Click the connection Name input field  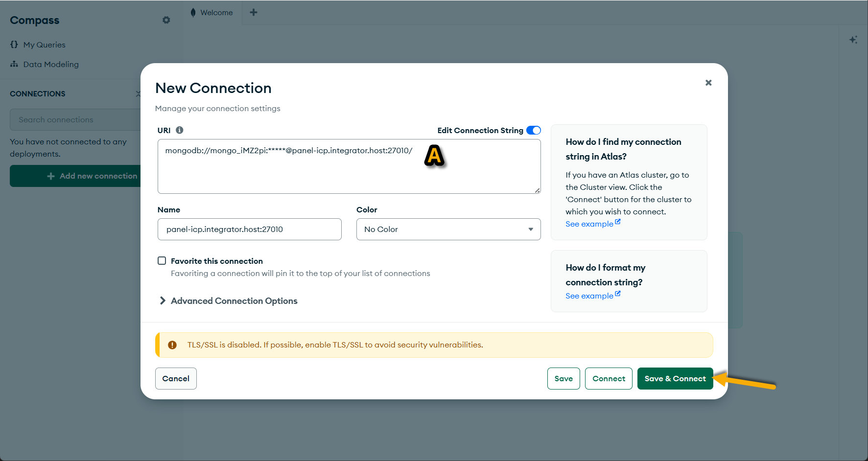click(x=250, y=230)
